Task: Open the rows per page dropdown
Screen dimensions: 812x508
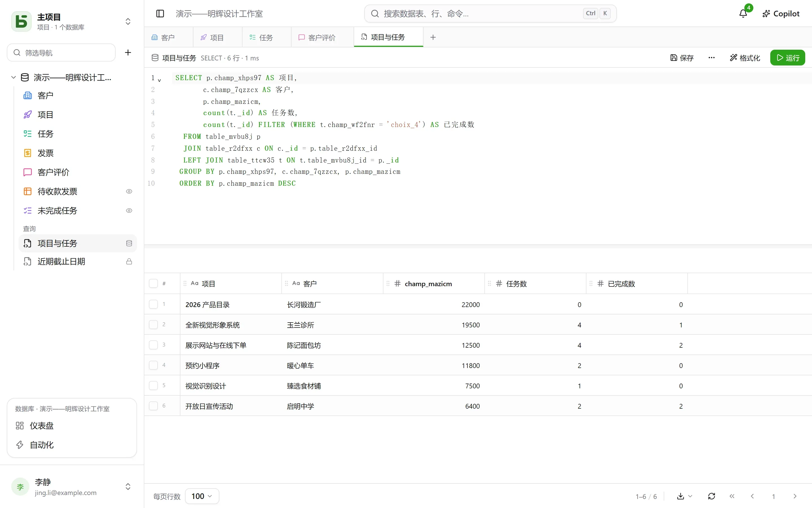Action: coord(202,496)
